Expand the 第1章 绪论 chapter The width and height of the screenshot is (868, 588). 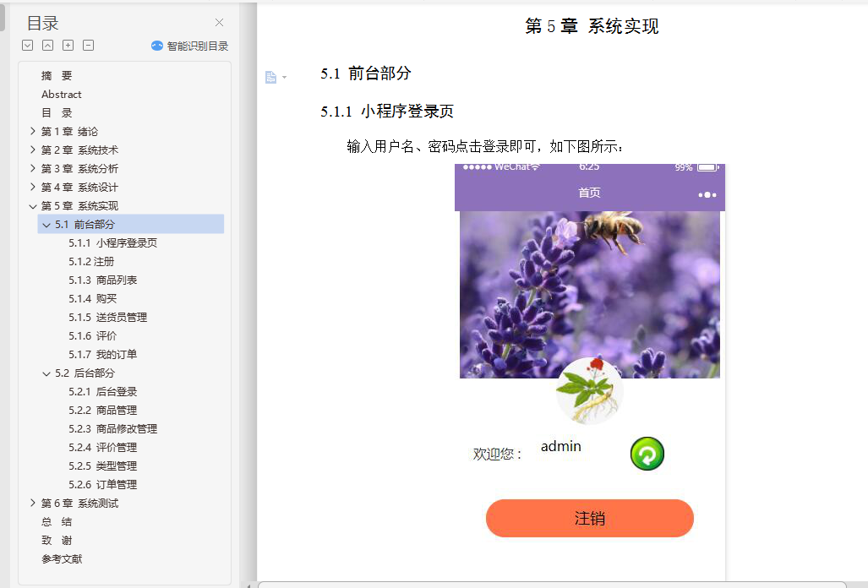pyautogui.click(x=32, y=131)
